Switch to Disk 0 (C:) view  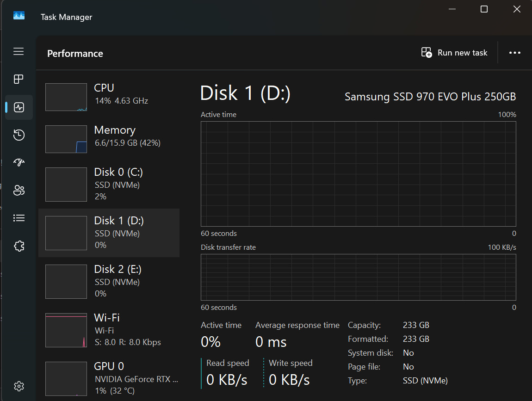[x=109, y=184]
